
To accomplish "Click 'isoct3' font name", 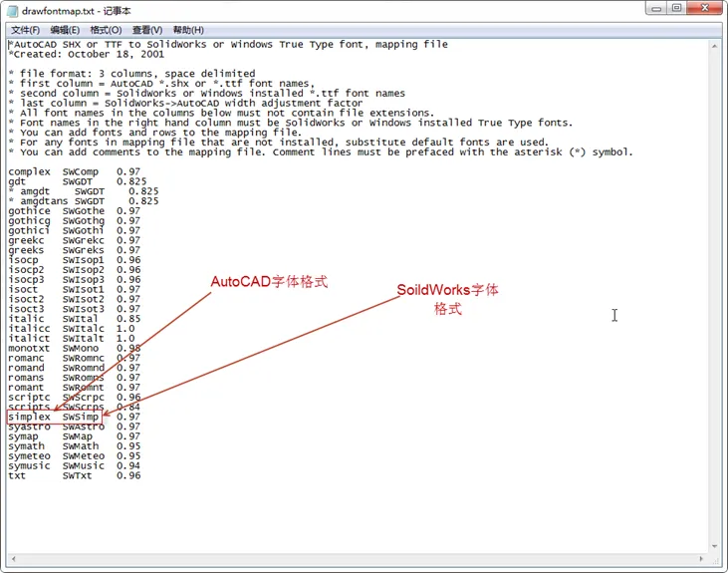I will (26, 309).
